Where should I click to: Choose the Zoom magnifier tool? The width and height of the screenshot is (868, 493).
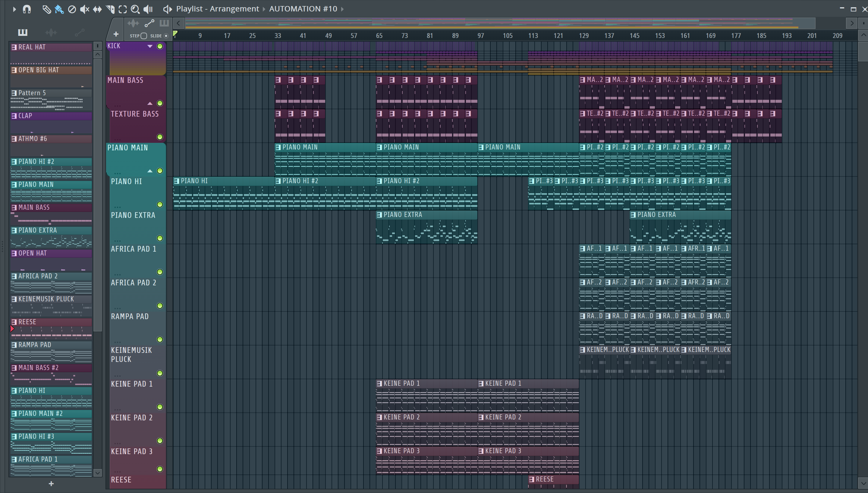point(135,9)
